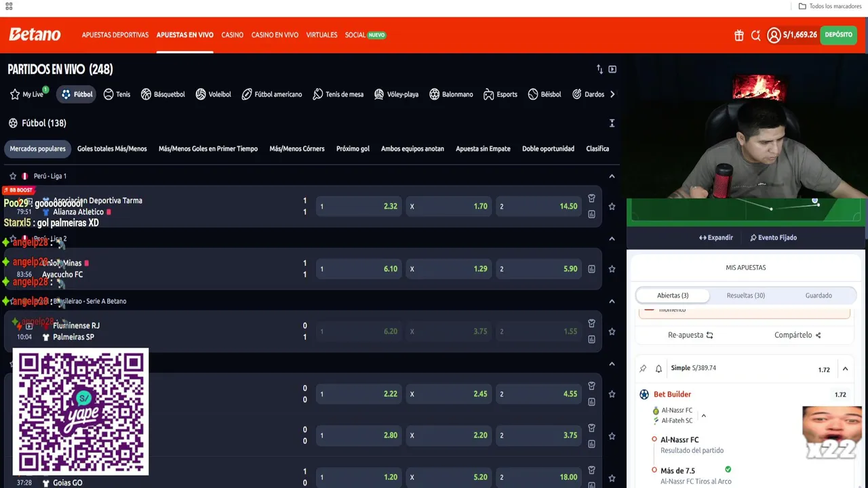Open bet builder icon for Alianza Atletico match

(591, 199)
